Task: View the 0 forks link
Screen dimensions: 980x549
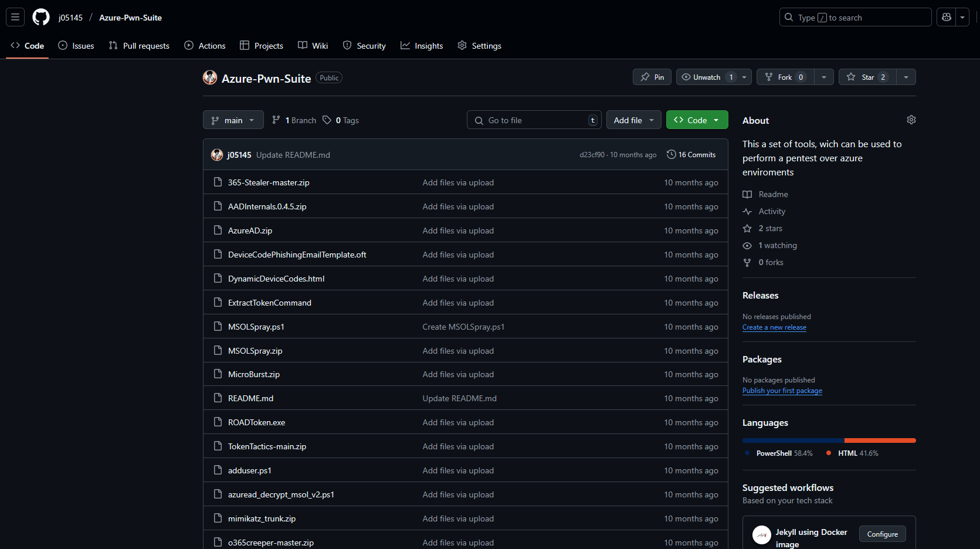Action: (763, 262)
